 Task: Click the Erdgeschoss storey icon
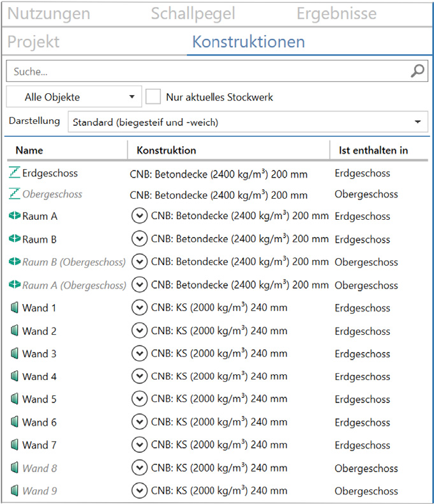[x=15, y=172]
